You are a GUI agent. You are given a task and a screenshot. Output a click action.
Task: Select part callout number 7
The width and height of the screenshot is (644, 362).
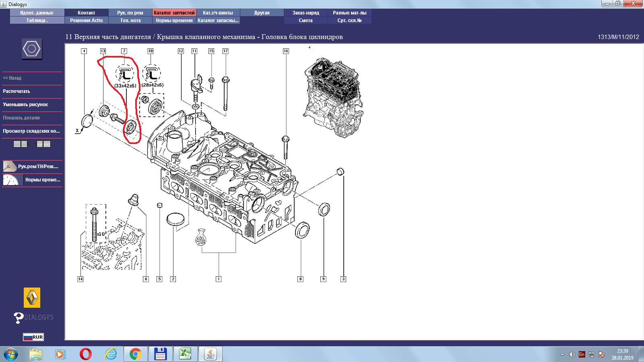124,51
